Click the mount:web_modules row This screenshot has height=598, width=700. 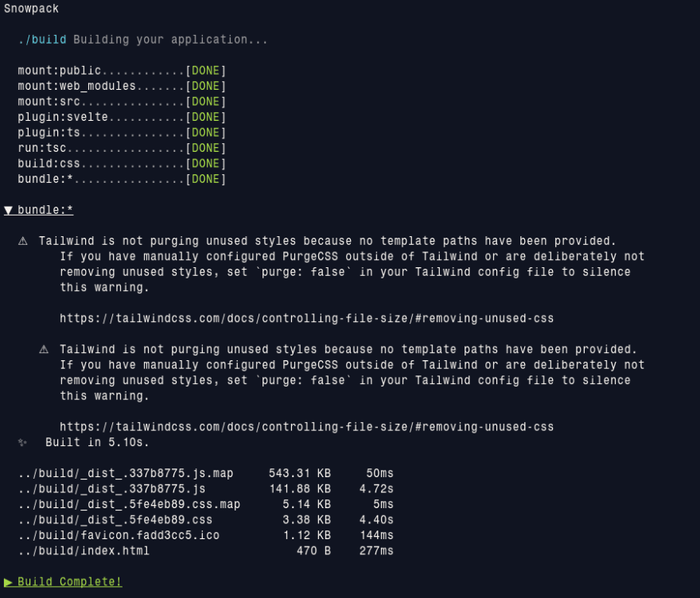tap(122, 86)
